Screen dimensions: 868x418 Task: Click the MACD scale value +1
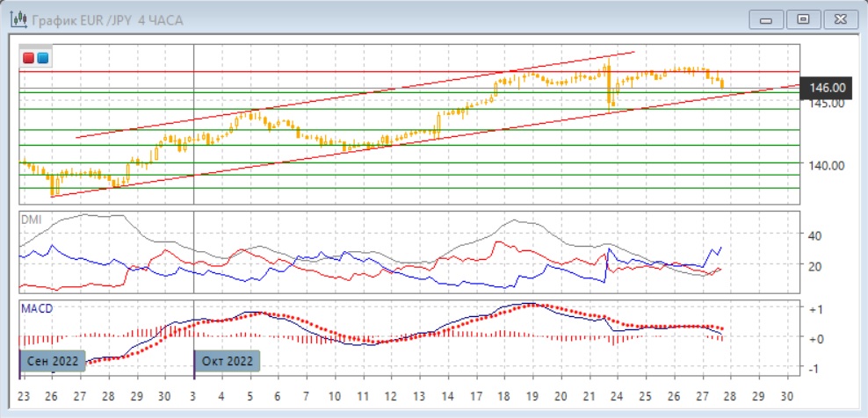pyautogui.click(x=815, y=309)
